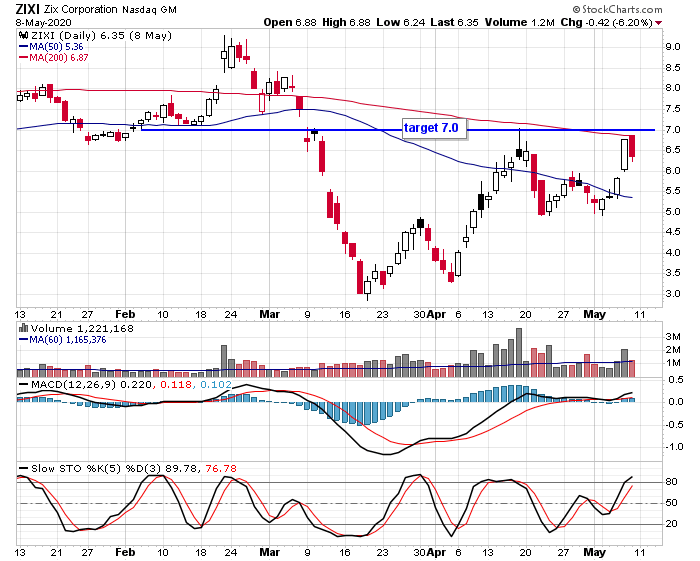The image size is (700, 561).
Task: Click the 'target 7.0' annotation label
Action: click(434, 129)
